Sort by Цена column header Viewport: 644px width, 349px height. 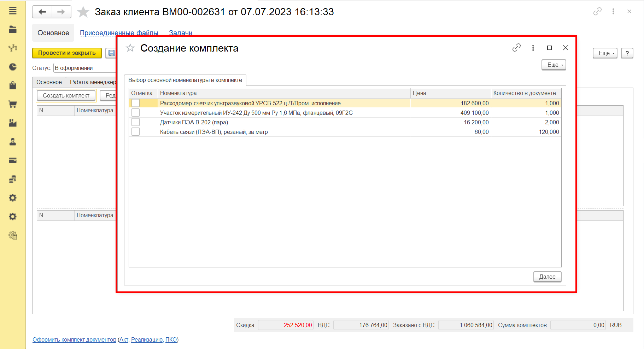451,93
